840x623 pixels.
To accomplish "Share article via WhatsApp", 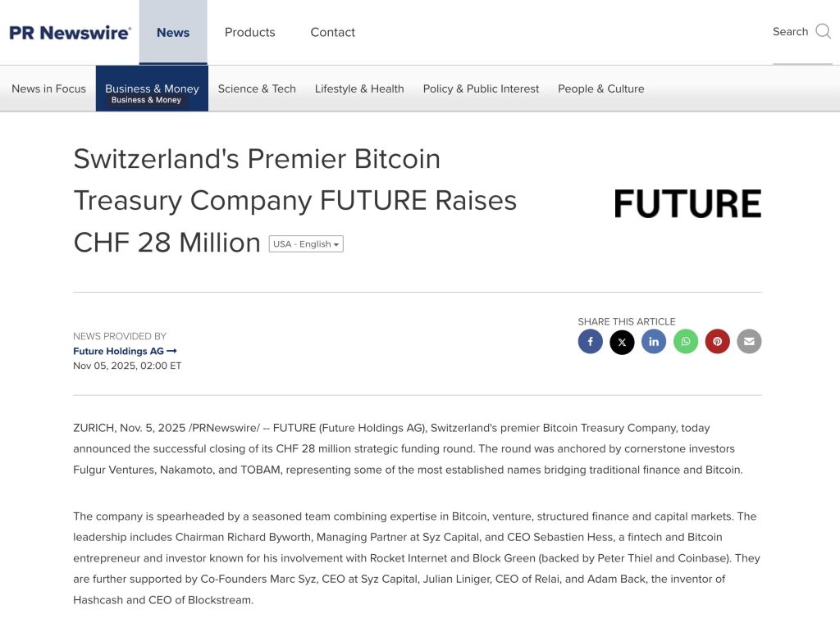I will click(x=686, y=342).
